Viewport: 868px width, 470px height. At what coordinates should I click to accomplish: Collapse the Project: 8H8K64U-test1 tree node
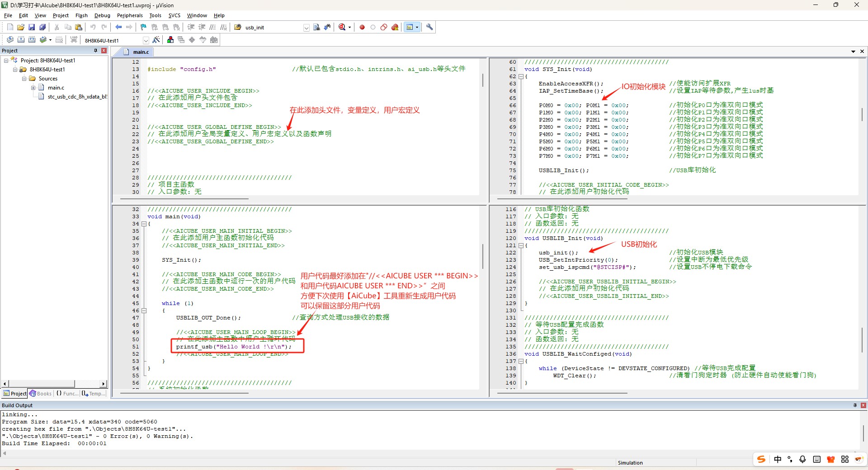tap(6, 61)
